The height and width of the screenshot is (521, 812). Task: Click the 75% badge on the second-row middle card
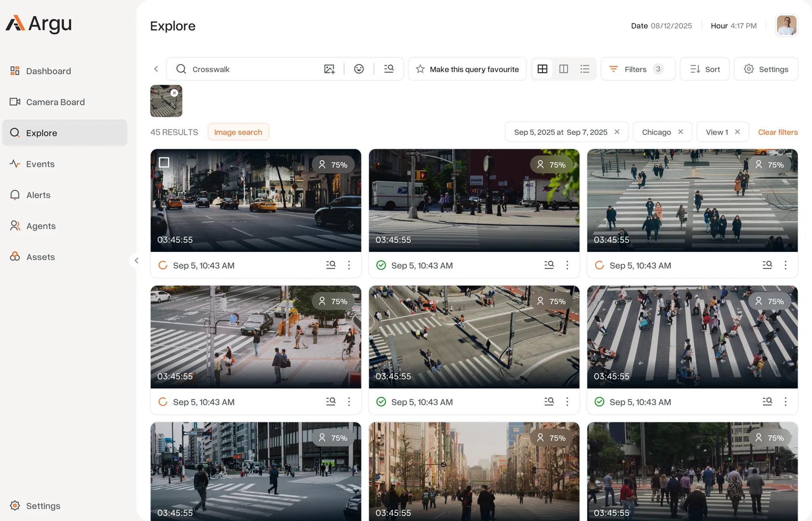click(552, 301)
